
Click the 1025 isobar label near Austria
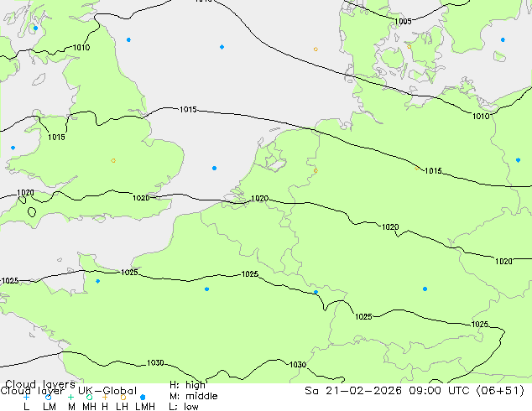[480, 325]
